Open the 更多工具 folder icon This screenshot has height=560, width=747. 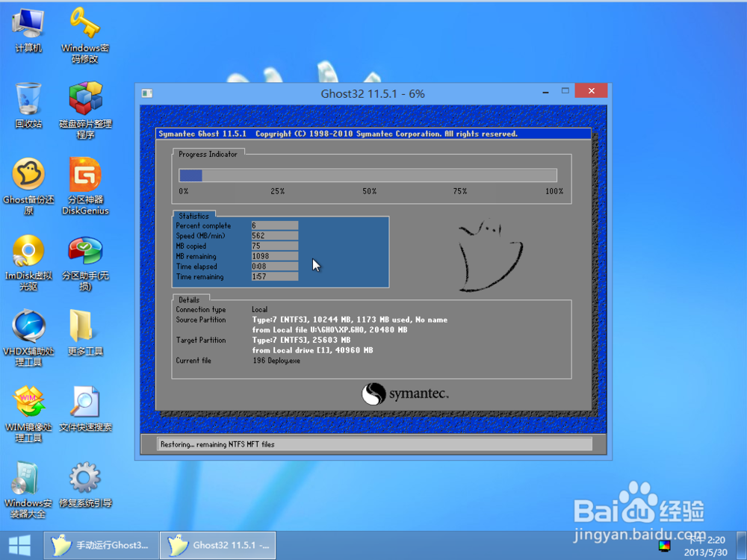tap(85, 333)
